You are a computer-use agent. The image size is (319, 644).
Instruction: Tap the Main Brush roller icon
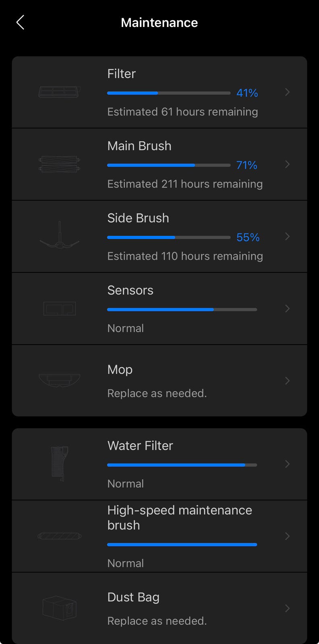[x=59, y=164]
